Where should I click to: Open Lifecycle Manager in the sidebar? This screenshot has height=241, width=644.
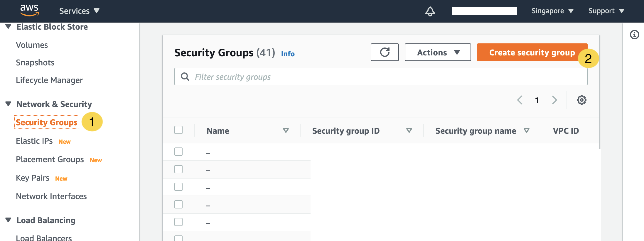point(49,80)
